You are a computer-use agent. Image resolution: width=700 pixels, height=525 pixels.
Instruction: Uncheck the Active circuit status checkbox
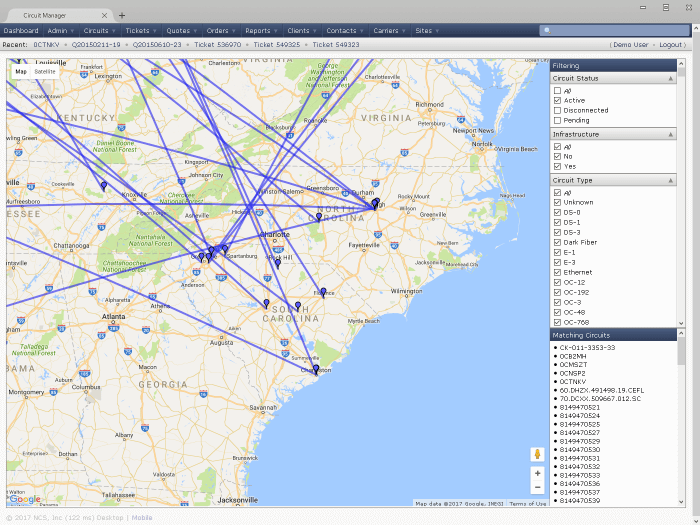557,100
